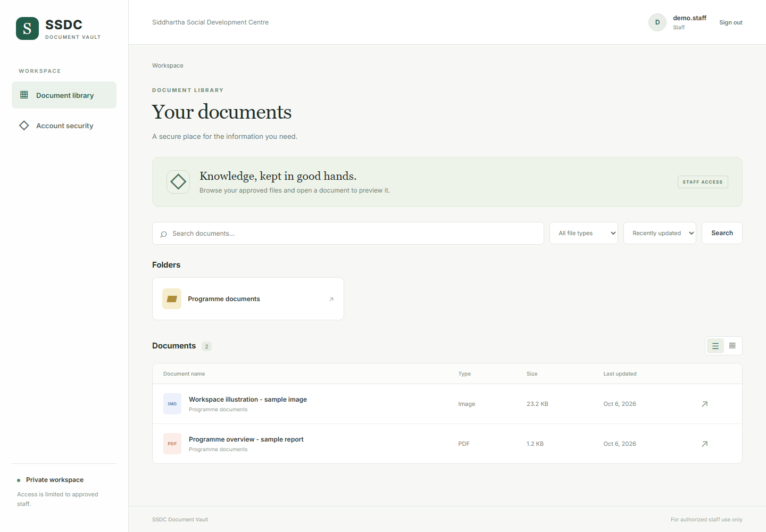This screenshot has height=532, width=766.
Task: Click the 1.2 KB size value
Action: click(x=535, y=444)
